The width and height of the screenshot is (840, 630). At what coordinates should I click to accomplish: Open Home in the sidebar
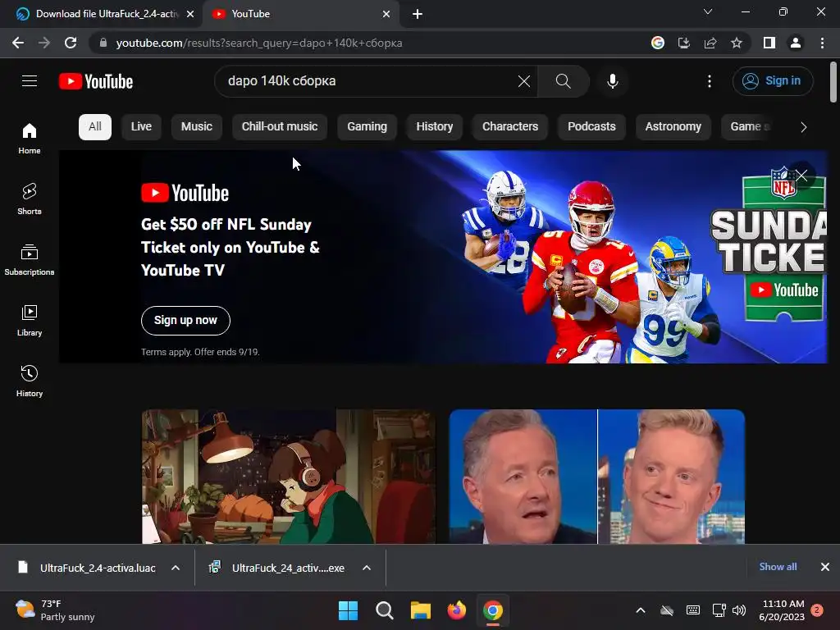point(30,139)
